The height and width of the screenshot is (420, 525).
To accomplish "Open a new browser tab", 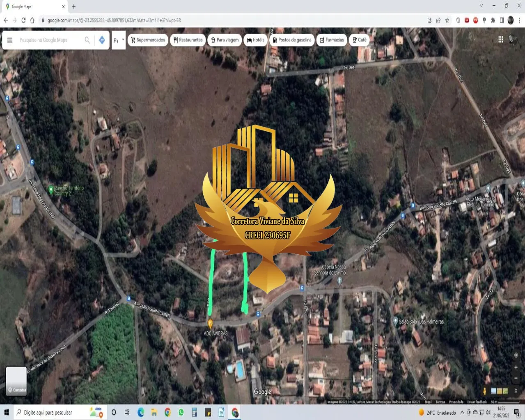I will pos(74,7).
